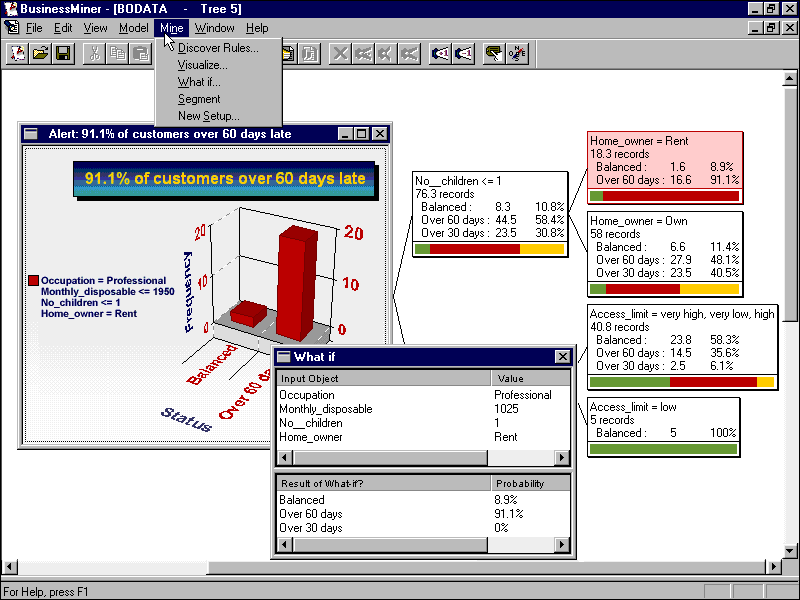Choose What if... from the Mine menu

[218, 82]
